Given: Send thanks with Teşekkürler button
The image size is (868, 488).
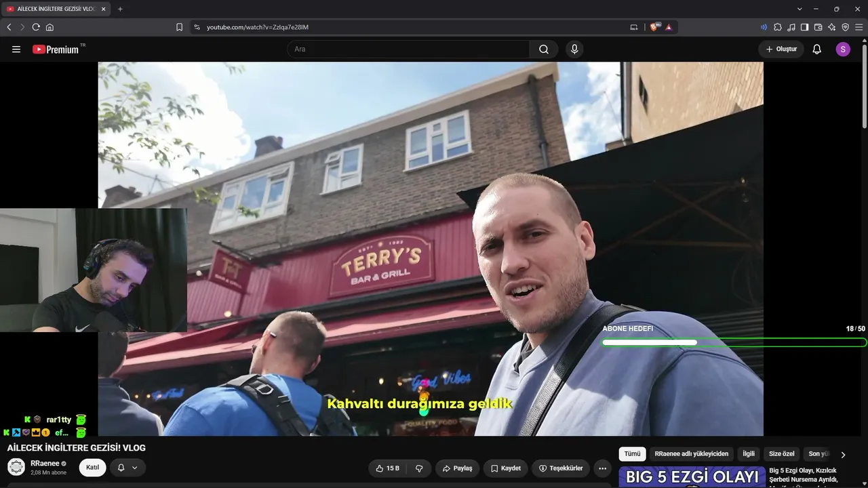Looking at the screenshot, I should (561, 468).
